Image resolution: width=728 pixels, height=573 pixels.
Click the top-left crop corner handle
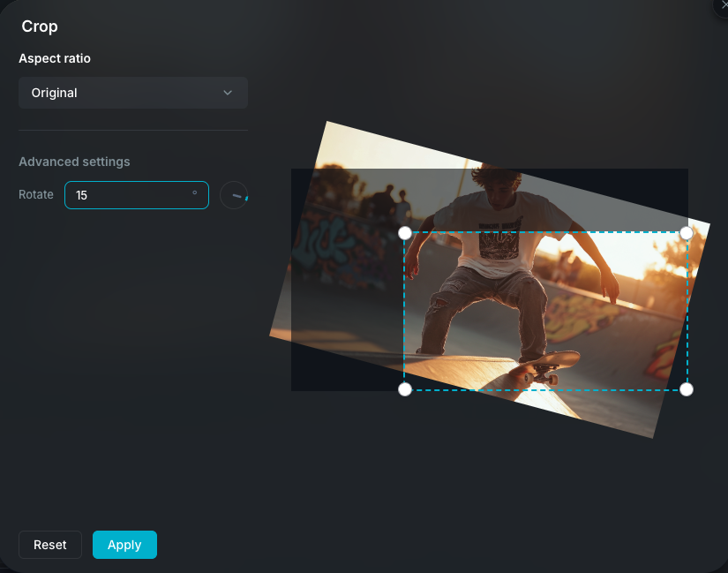pos(405,232)
